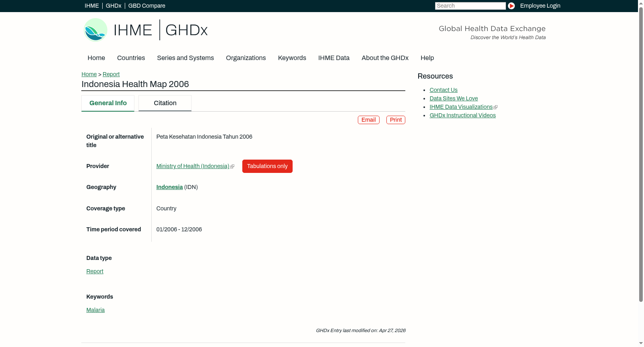Click the Coverage type value Country

(x=166, y=208)
